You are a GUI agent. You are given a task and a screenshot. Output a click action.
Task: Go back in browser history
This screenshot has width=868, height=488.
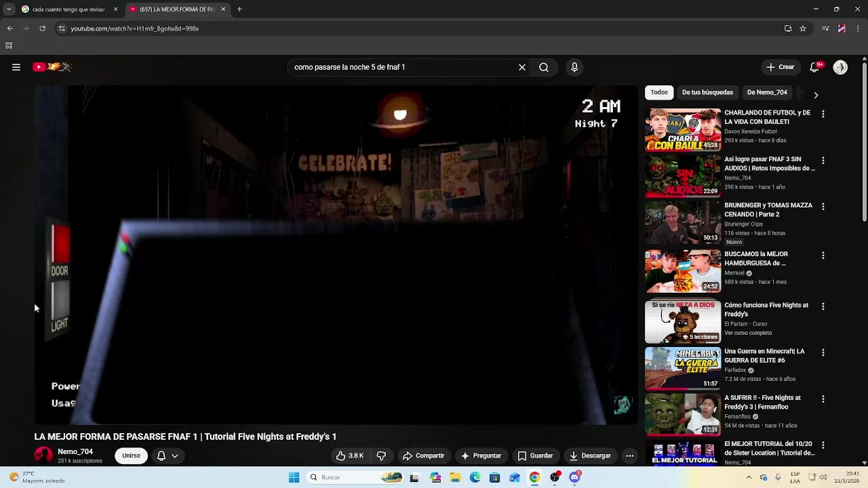pos(9,28)
